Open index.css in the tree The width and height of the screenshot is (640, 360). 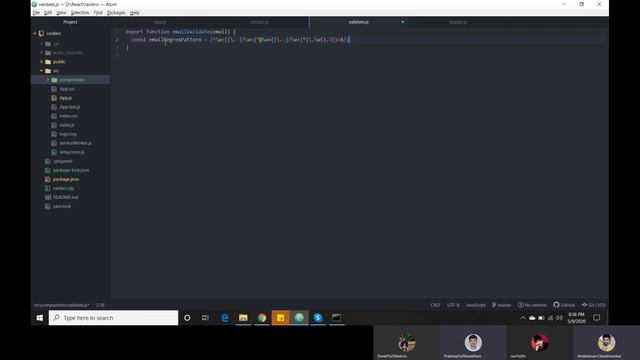pos(68,116)
